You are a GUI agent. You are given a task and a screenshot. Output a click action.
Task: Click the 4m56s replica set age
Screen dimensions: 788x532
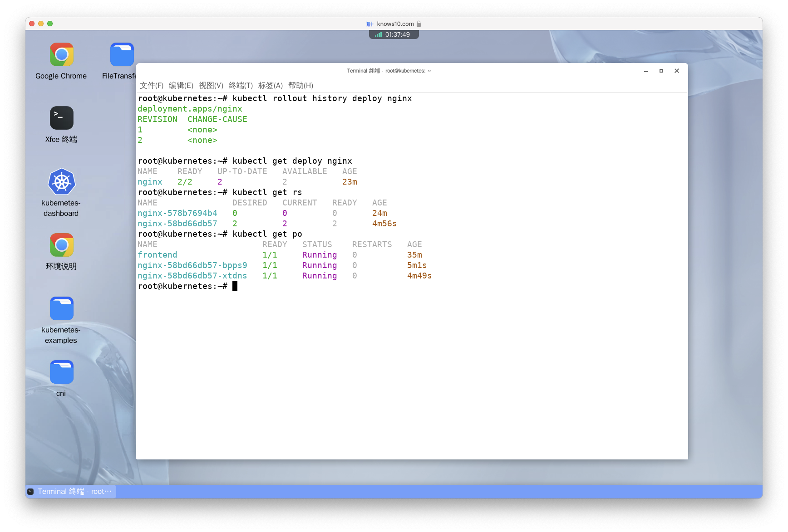pyautogui.click(x=384, y=224)
